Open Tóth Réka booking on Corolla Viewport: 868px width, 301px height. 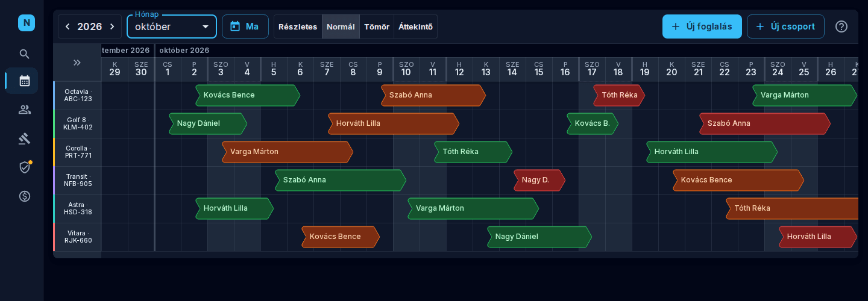tap(473, 152)
